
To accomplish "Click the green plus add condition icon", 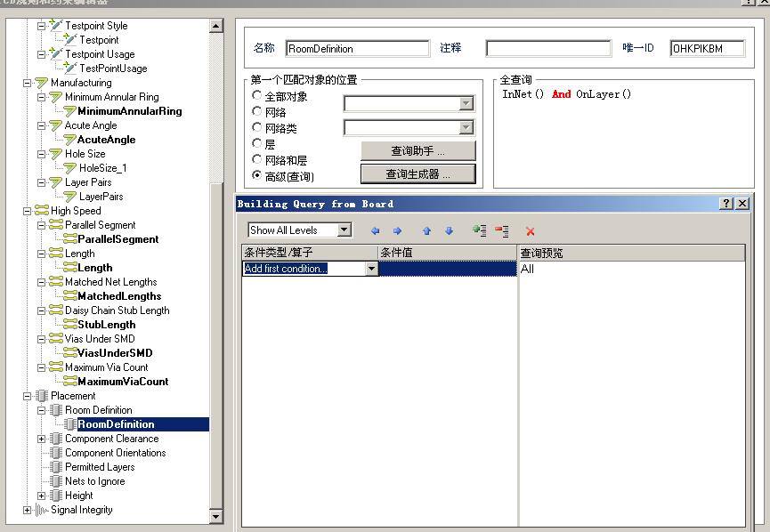I will [x=479, y=230].
